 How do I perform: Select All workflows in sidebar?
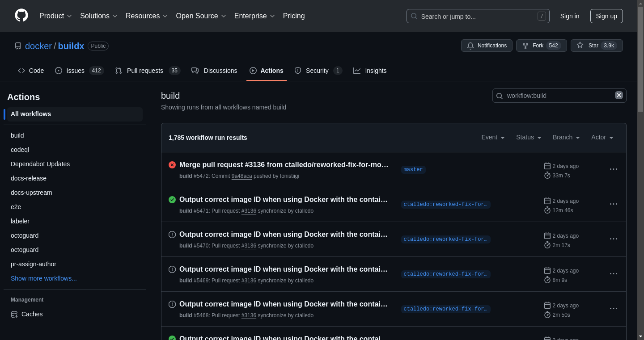[75, 114]
